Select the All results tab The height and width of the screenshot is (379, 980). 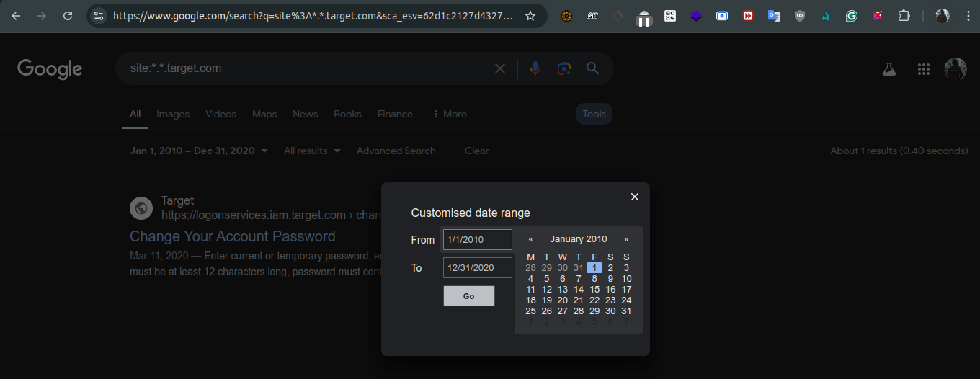tap(135, 114)
